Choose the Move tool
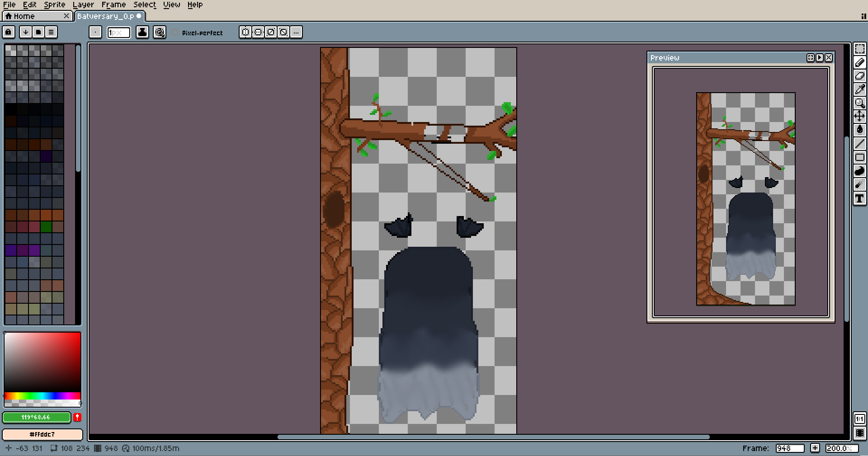 pos(859,116)
